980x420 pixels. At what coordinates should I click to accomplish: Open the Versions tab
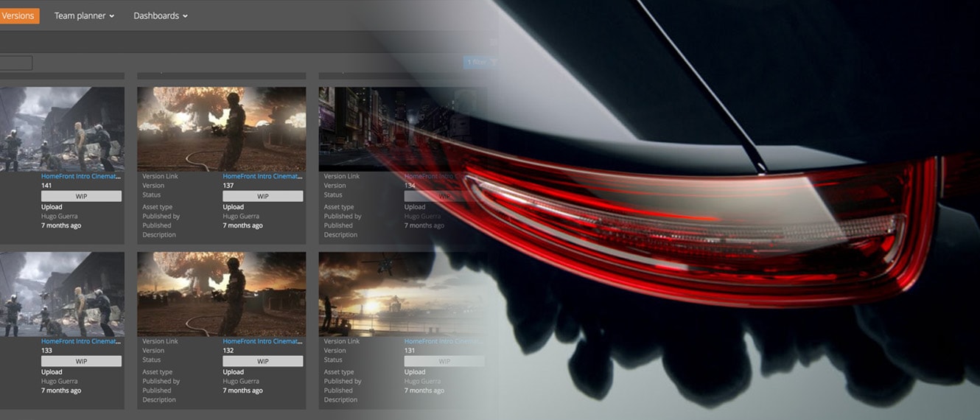(x=19, y=15)
